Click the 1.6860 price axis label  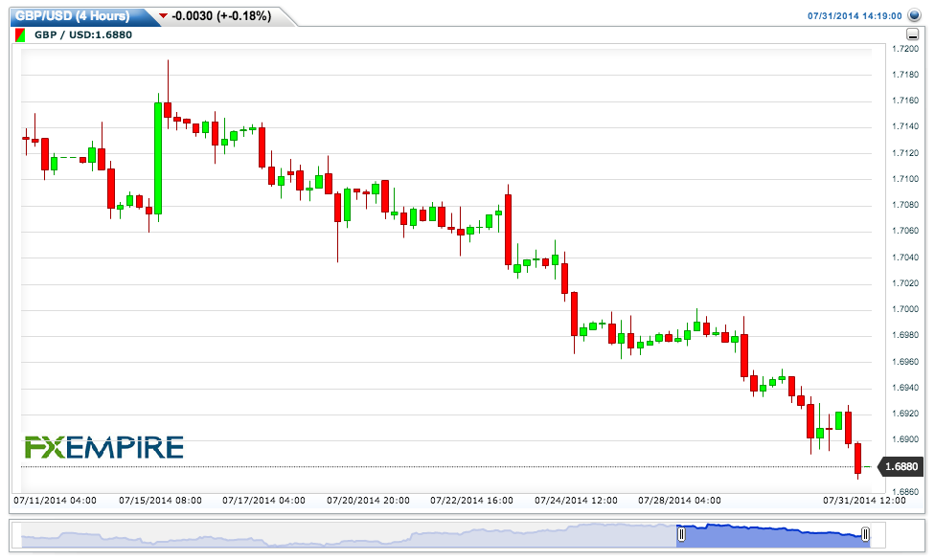[905, 492]
